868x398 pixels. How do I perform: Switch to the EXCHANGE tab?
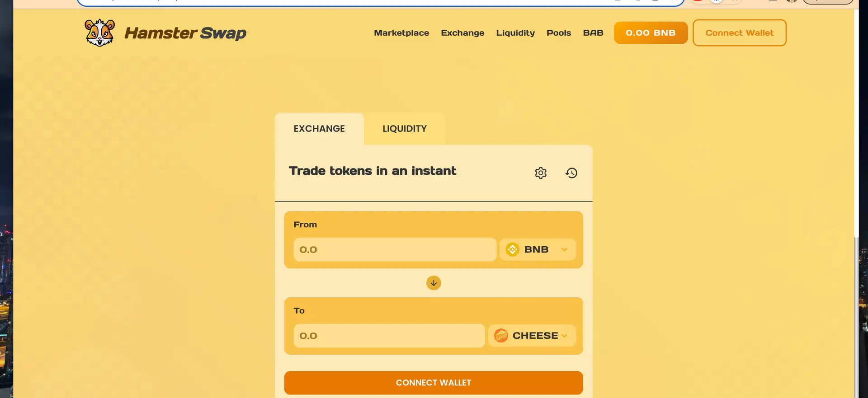319,129
